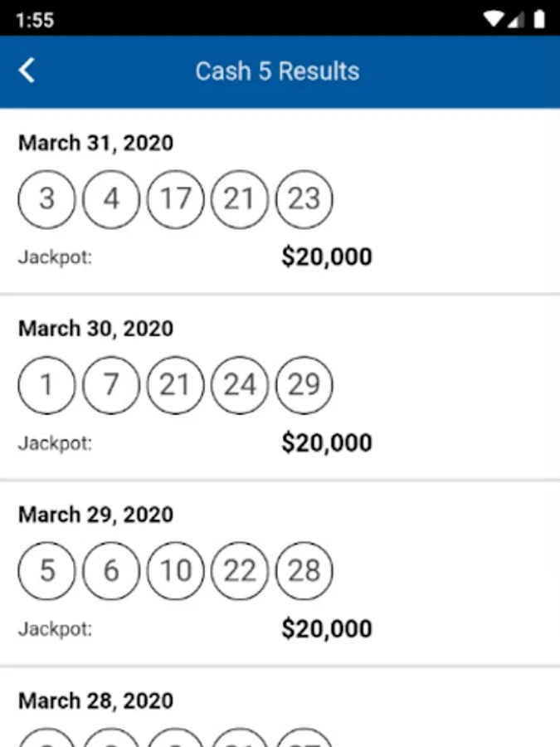Tap number 3 ball for March 31
Viewport: 560px width, 747px height.
[46, 199]
